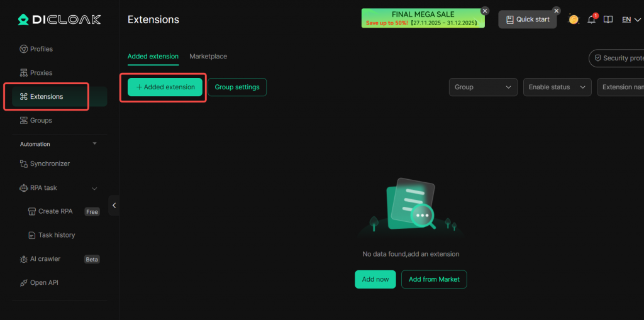Open Profiles in the sidebar
The image size is (644, 320).
pos(42,49)
